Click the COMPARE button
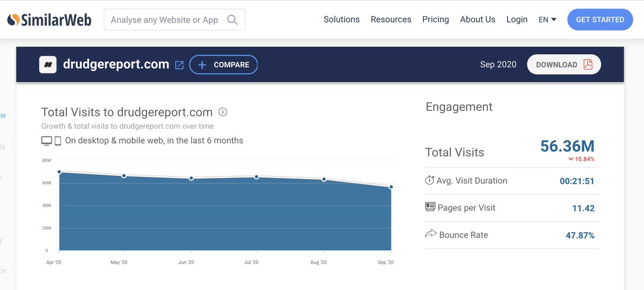The height and width of the screenshot is (290, 644). pos(223,65)
